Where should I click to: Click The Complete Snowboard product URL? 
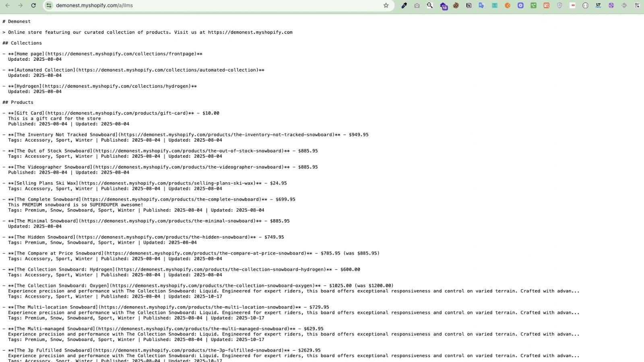[x=174, y=200]
